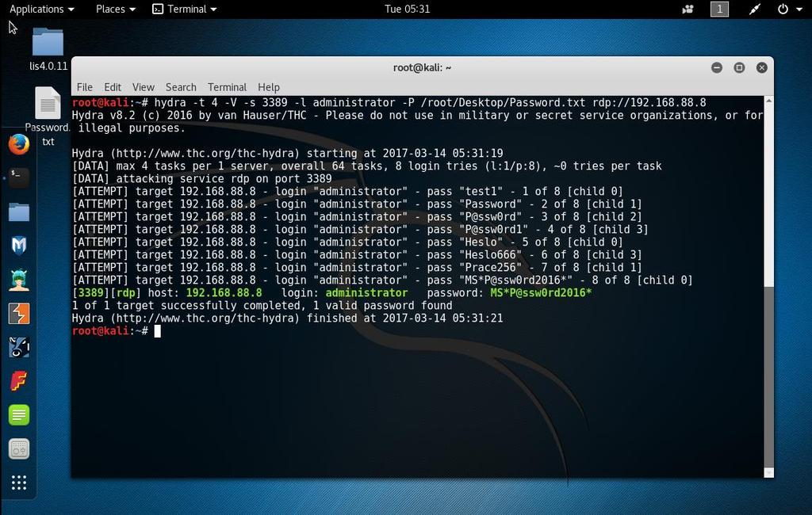
Task: Open Faraday IDE dock icon
Action: tap(19, 381)
